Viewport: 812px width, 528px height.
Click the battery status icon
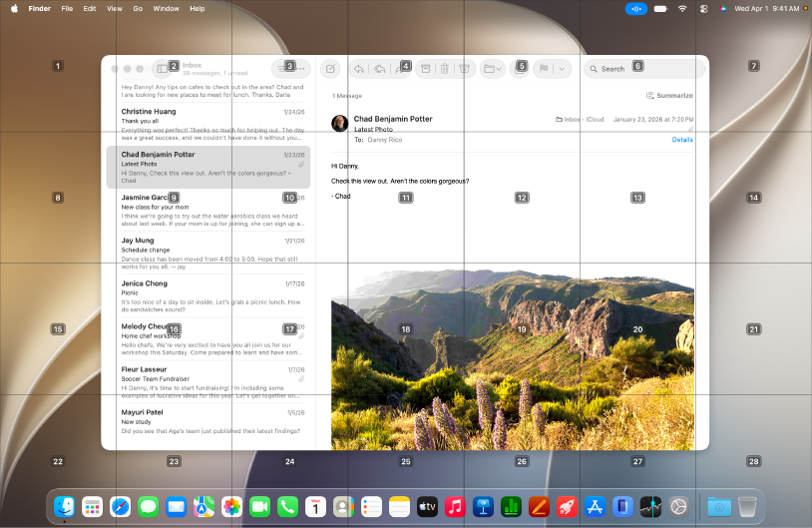pos(660,8)
